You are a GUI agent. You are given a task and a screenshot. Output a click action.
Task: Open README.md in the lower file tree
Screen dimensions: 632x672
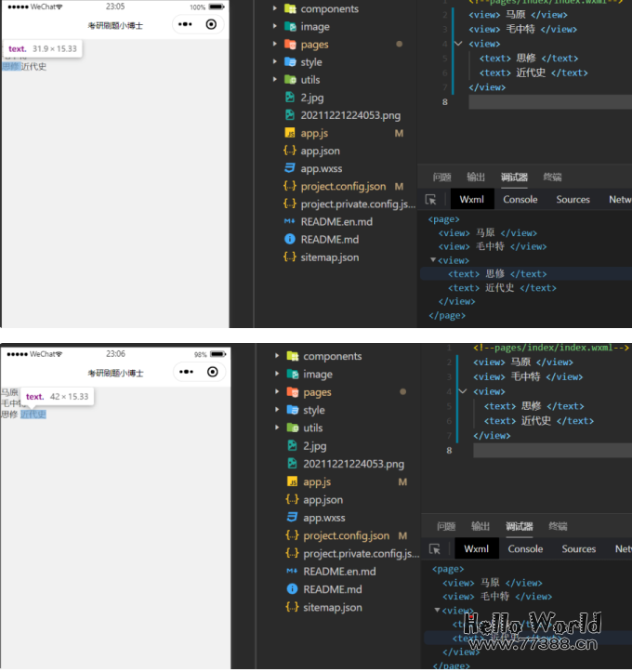[x=330, y=589]
